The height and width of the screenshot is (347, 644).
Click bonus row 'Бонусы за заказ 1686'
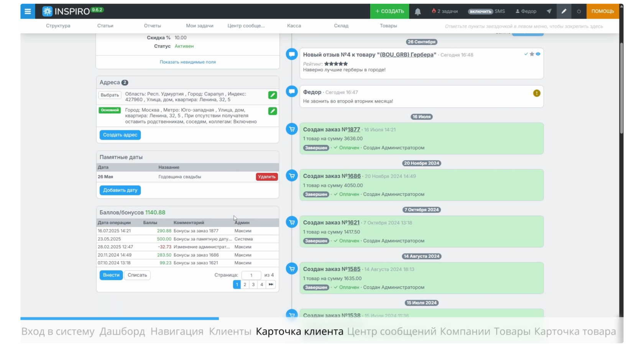tap(187, 255)
